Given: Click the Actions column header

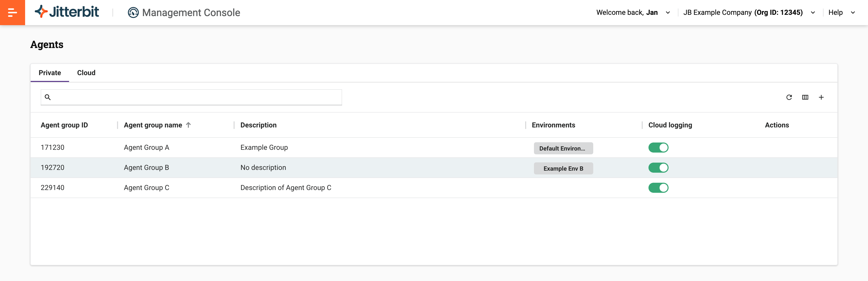Looking at the screenshot, I should click(777, 125).
